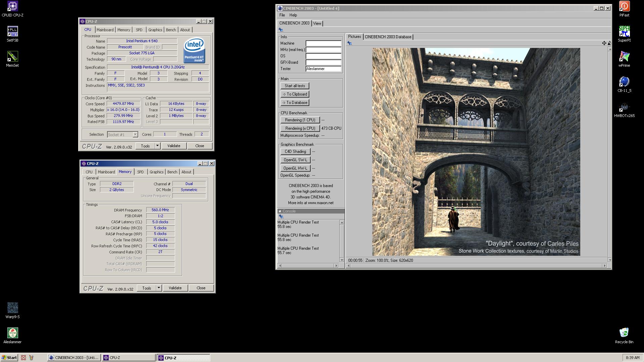644x362 pixels.
Task: Switch to Bench tab in upper CPU-Z
Action: click(171, 30)
